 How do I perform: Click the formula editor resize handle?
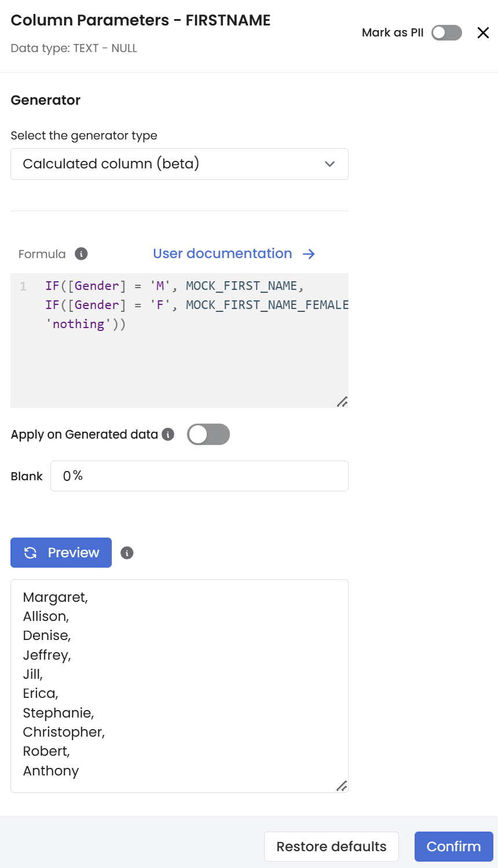tap(342, 402)
